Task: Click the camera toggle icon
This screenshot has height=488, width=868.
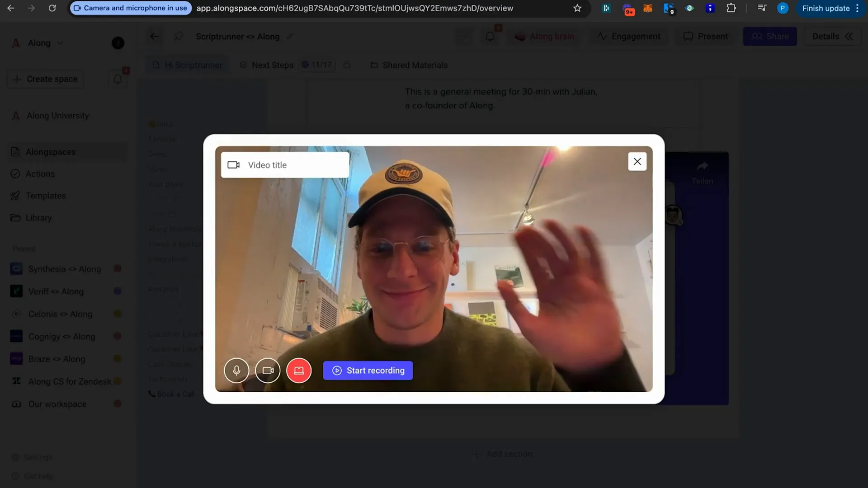Action: pos(268,371)
